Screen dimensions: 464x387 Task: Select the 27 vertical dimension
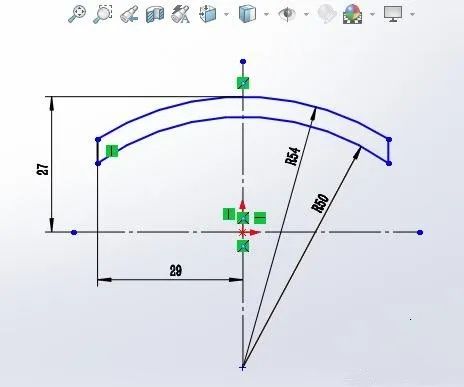43,169
